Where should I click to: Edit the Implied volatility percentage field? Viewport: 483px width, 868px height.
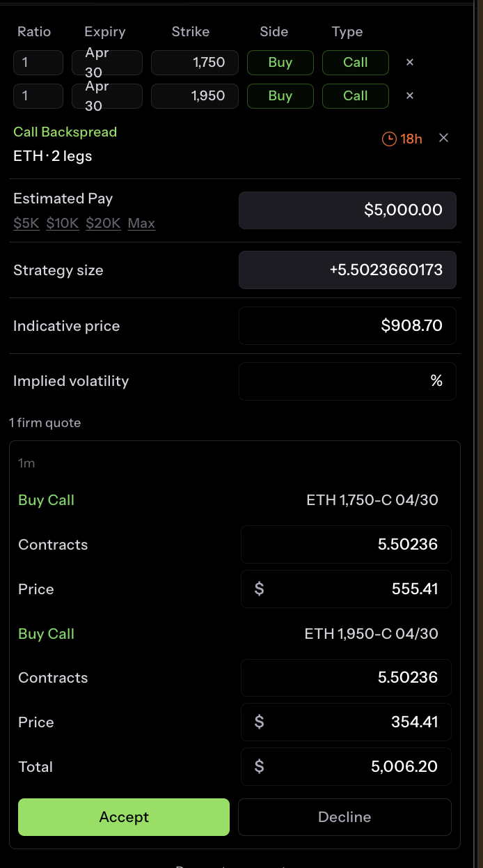click(x=348, y=381)
